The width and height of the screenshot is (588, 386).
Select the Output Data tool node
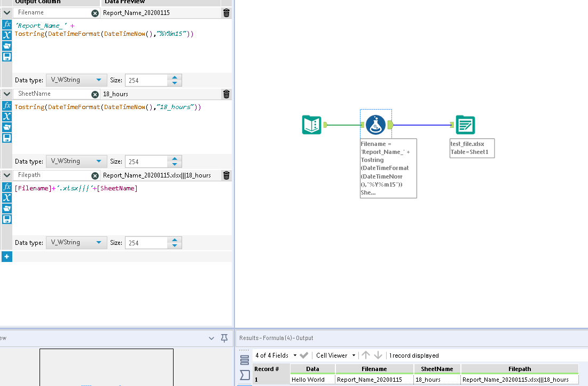(465, 125)
